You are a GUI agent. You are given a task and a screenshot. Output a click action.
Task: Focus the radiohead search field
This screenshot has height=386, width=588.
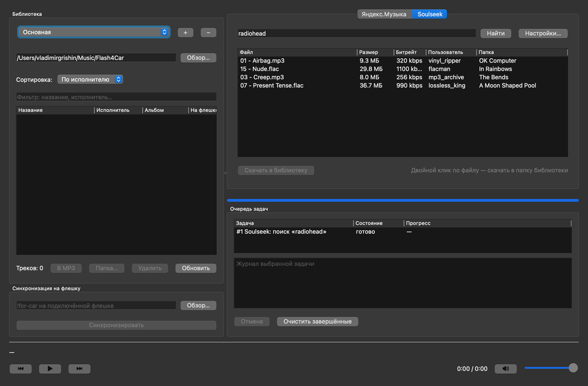pyautogui.click(x=356, y=33)
